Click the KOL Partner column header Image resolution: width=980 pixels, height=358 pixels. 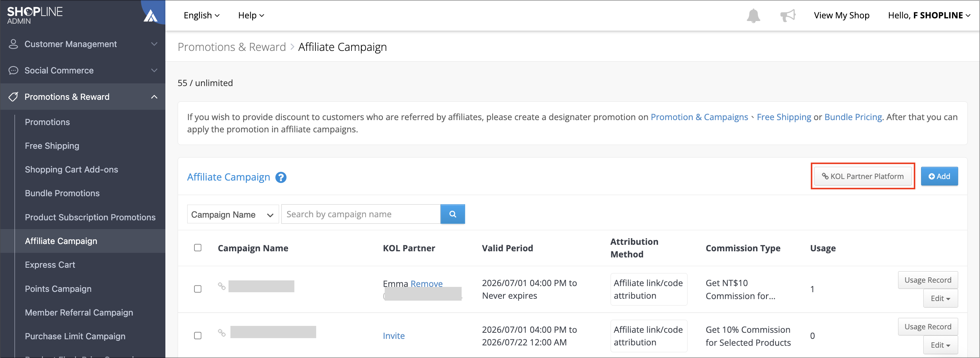pos(409,248)
